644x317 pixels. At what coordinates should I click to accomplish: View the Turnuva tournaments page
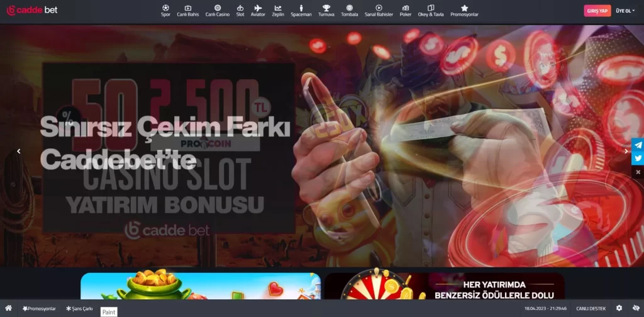click(x=326, y=11)
